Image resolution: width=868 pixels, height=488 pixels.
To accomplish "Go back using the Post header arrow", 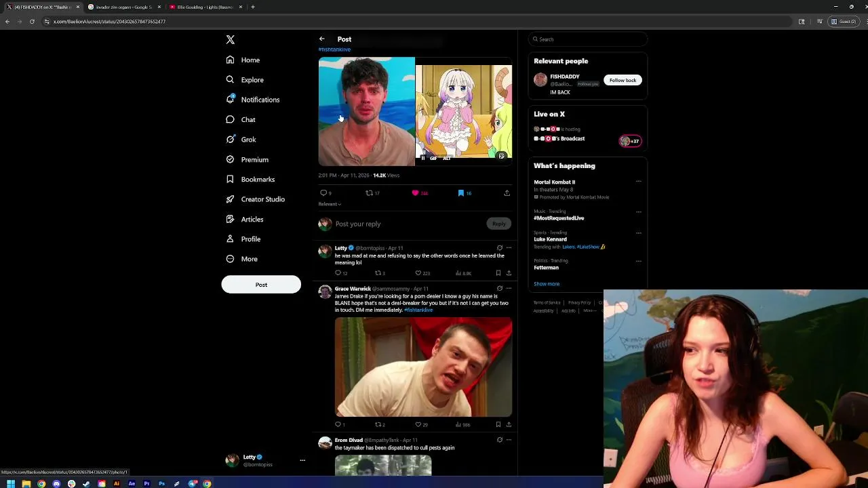I will point(322,39).
